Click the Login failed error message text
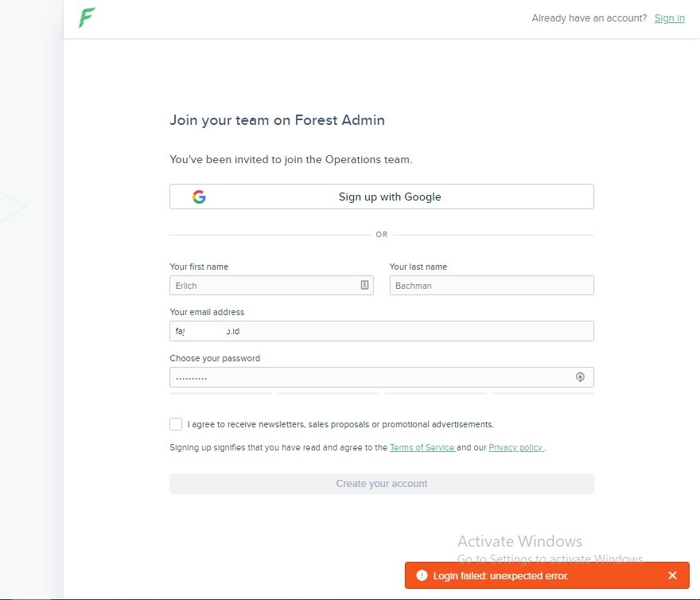Viewport: 700px width, 600px height. 501,575
